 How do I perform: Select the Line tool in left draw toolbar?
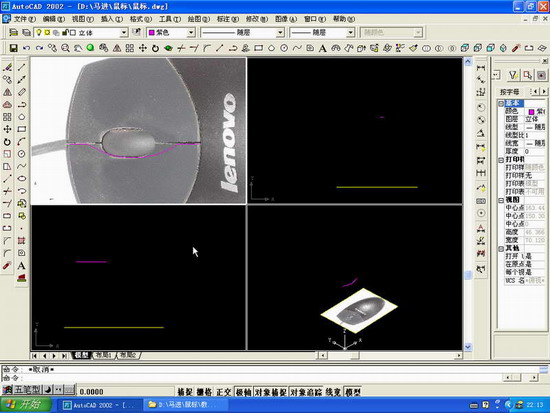pos(22,67)
